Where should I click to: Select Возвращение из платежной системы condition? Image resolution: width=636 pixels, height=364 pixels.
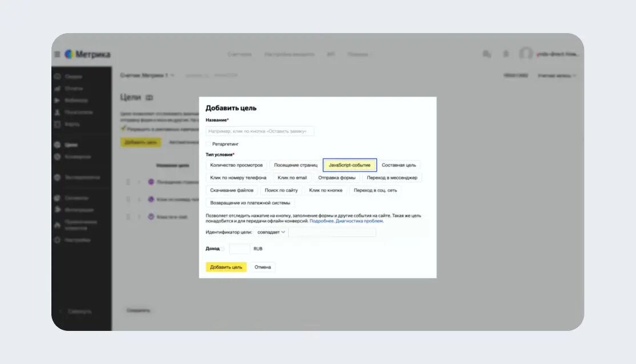coord(250,203)
